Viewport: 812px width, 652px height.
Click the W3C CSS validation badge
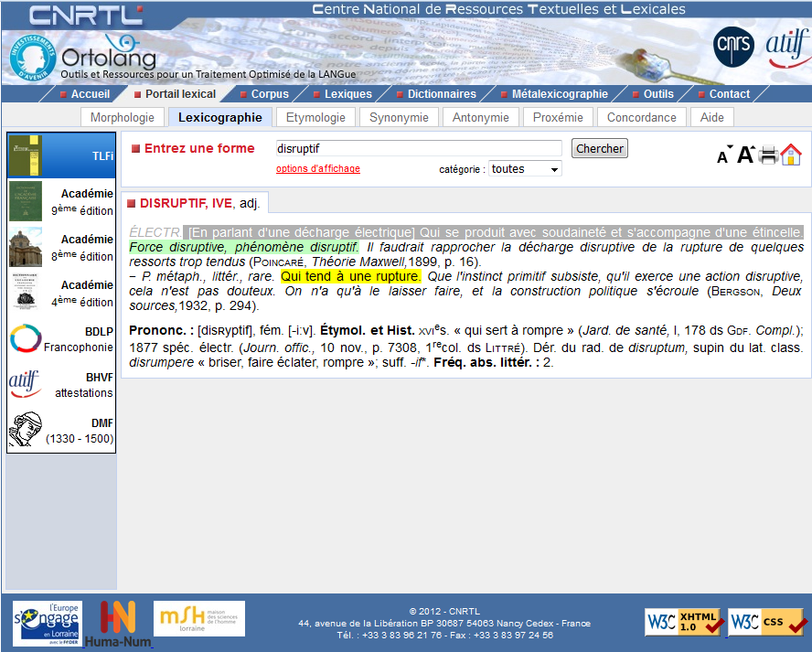tap(767, 622)
